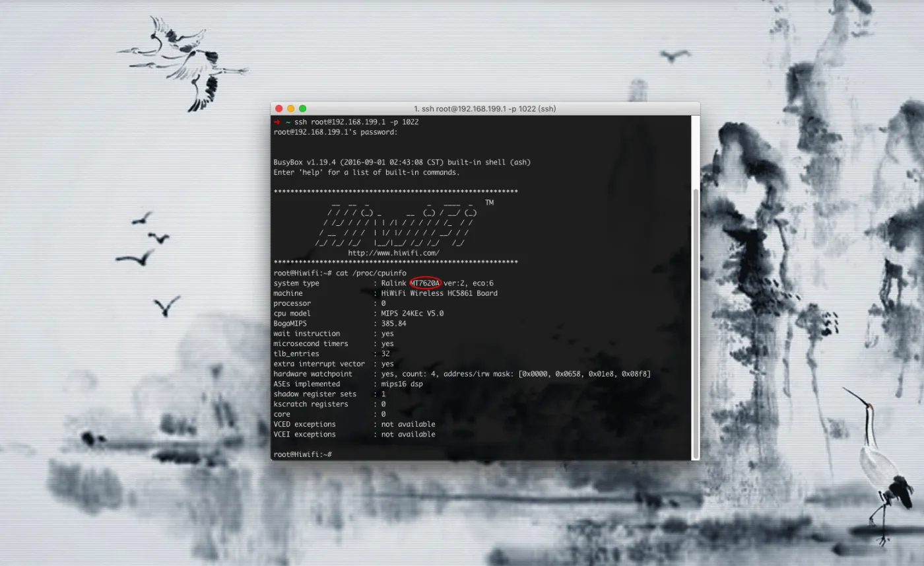Image resolution: width=924 pixels, height=566 pixels.
Task: Click the 'MIPS 24KEc V5.0' cpu model value
Action: click(412, 313)
